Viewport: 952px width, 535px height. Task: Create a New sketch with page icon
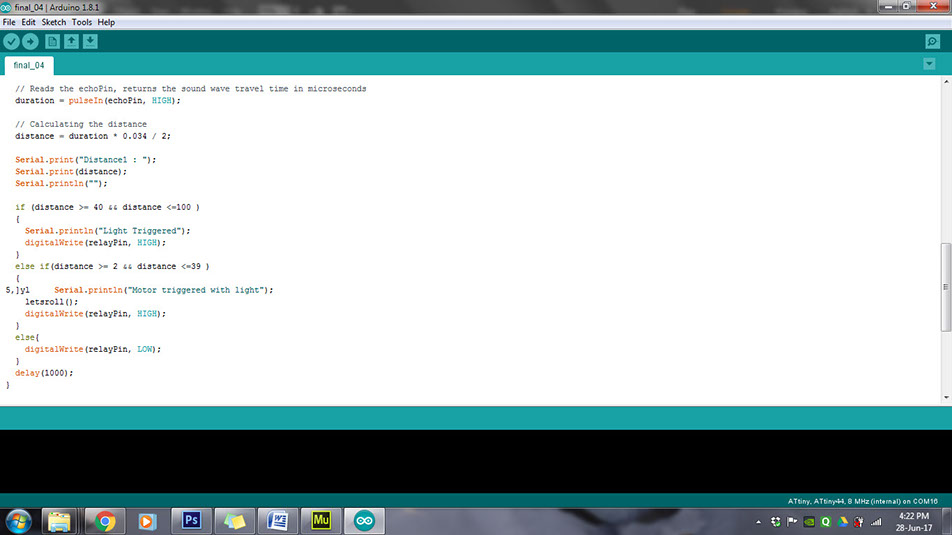point(52,41)
